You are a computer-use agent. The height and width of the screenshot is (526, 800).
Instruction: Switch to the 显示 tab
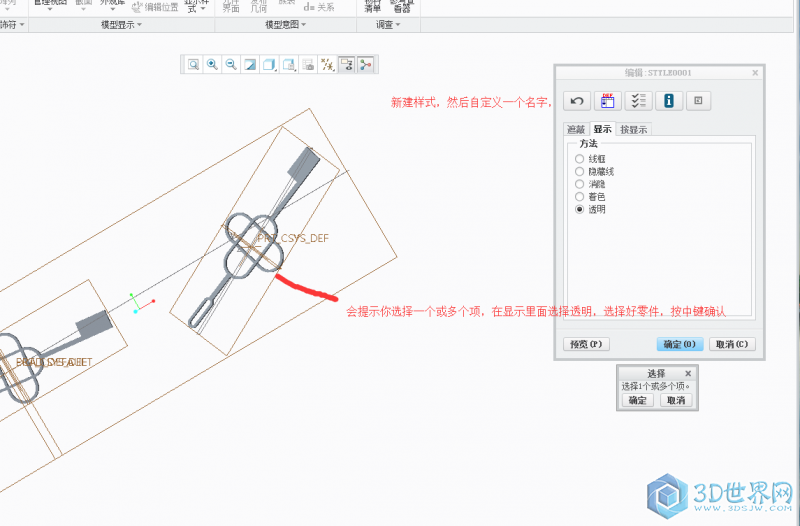click(x=603, y=129)
